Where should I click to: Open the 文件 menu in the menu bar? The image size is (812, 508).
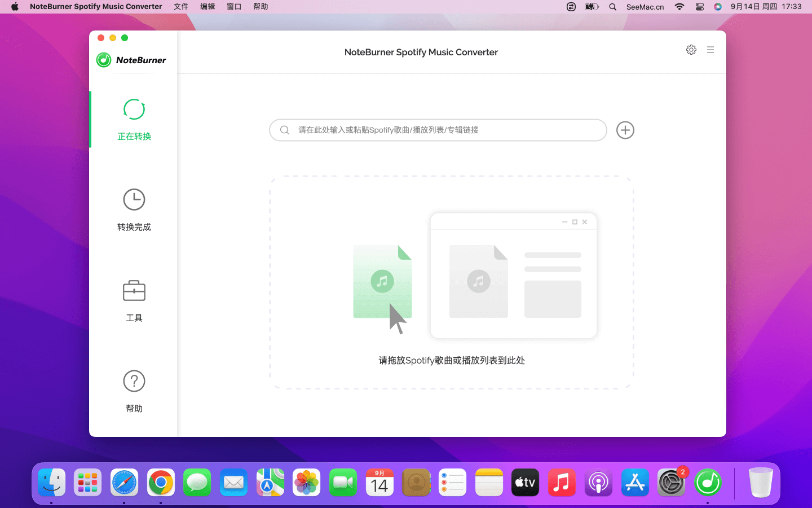tap(181, 7)
